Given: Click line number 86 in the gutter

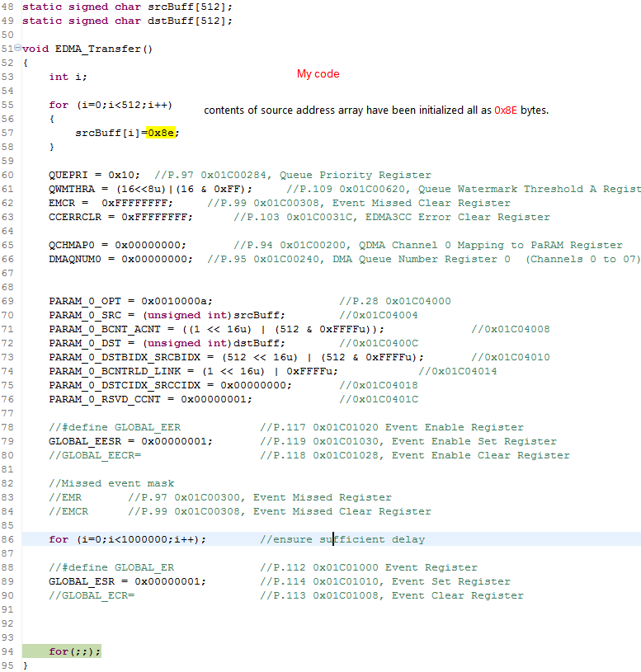Looking at the screenshot, I should (7, 539).
